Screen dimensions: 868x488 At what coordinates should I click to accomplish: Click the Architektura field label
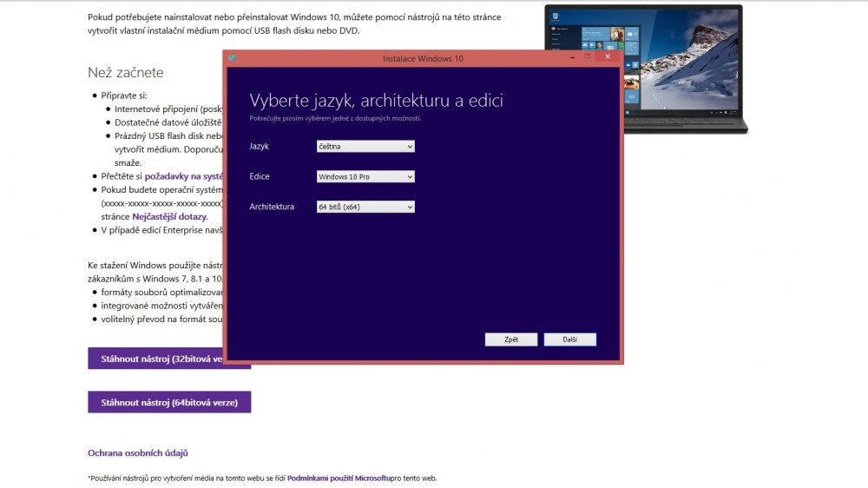(271, 207)
